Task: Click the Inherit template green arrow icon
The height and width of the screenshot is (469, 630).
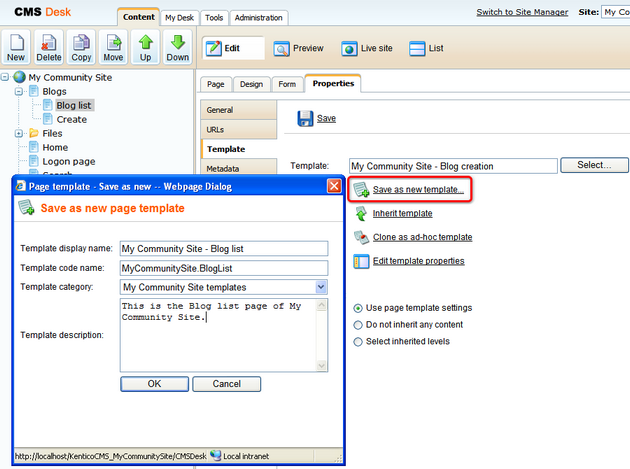Action: point(361,213)
